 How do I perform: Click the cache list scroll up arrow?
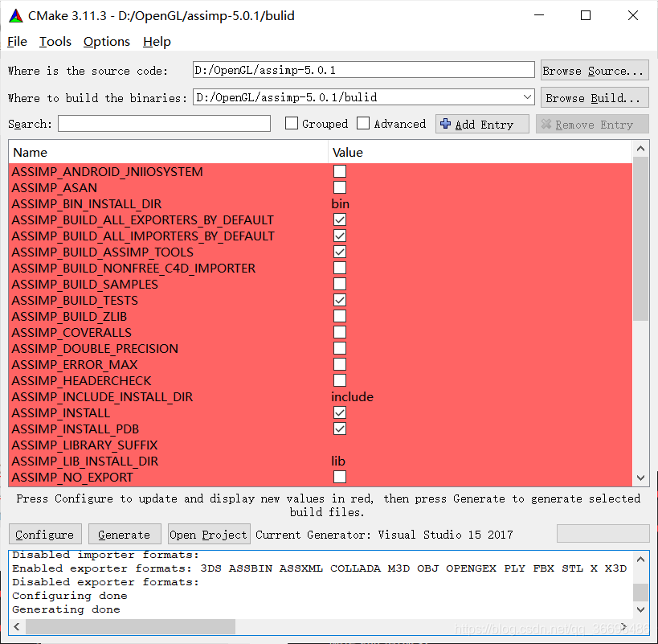[x=640, y=149]
